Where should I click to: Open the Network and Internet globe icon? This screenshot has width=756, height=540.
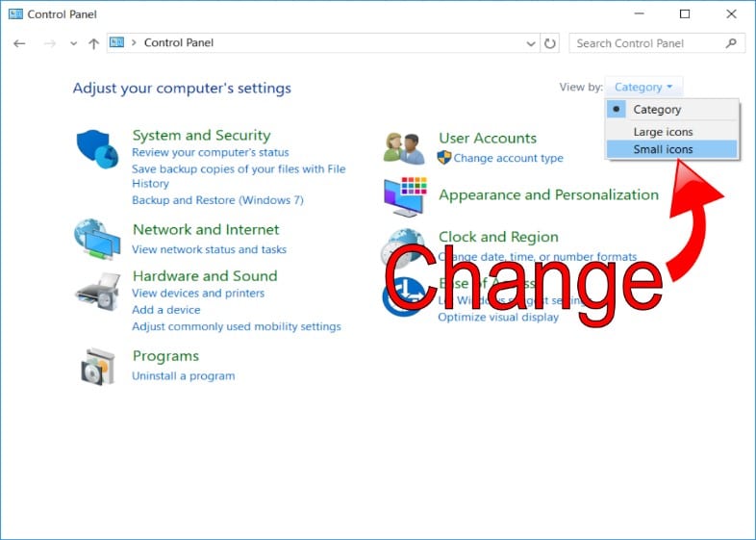coord(97,239)
